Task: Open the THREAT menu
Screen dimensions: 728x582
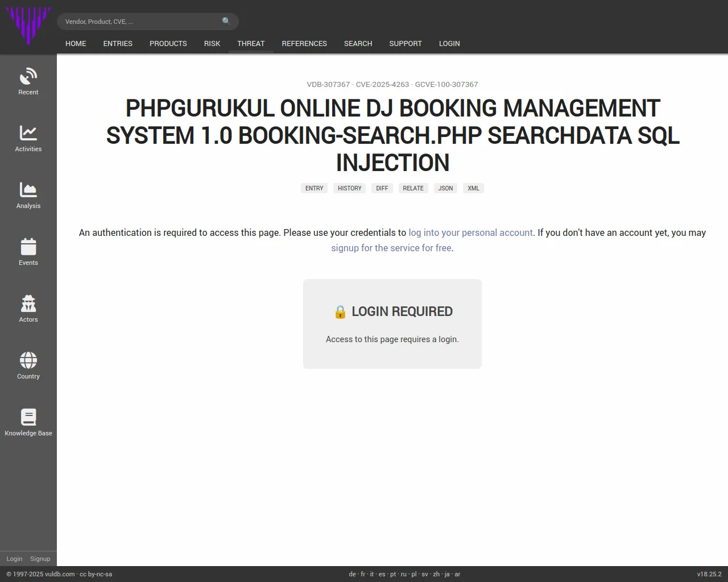Action: (x=251, y=43)
